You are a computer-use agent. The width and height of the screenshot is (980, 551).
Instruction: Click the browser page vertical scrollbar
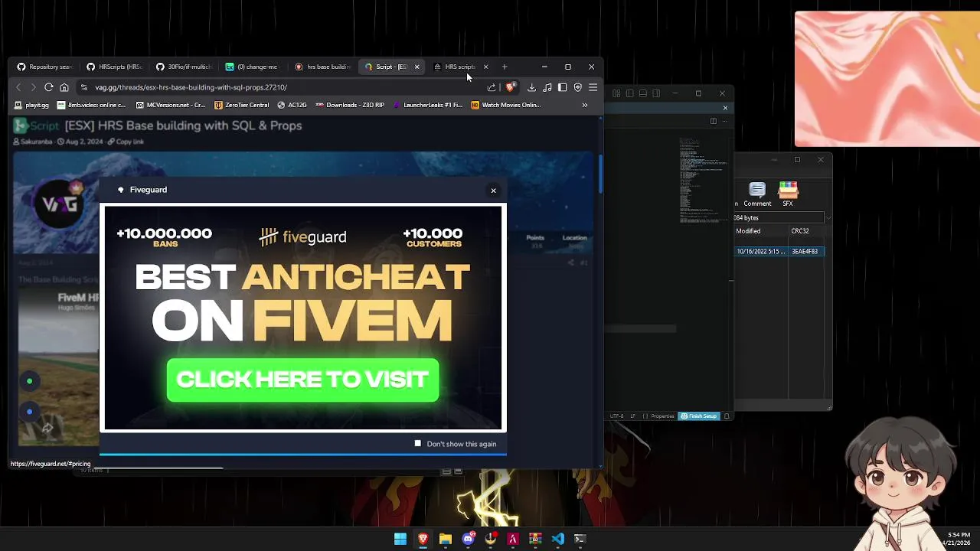(x=600, y=174)
